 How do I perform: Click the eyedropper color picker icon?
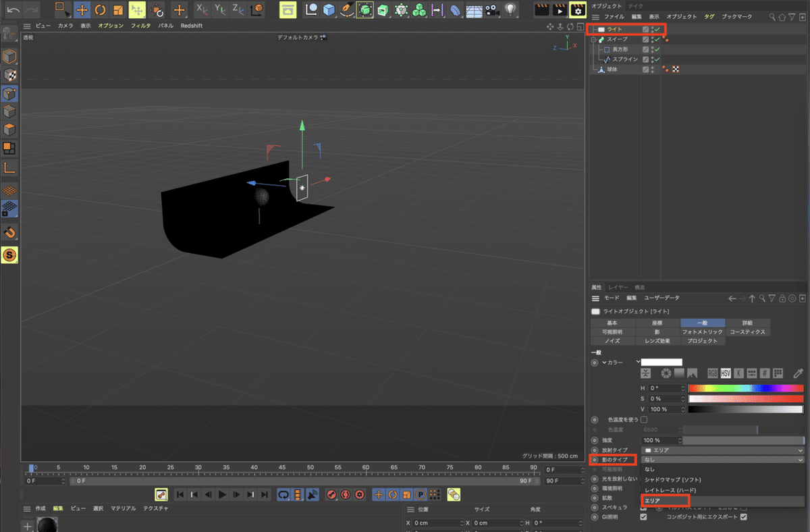(x=798, y=373)
